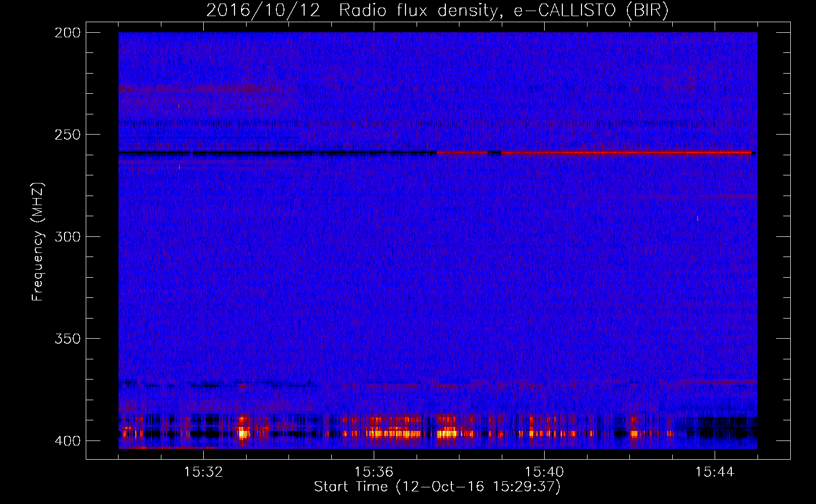Screen dimensions: 816x504
Task: Click the '300' frequency axis label
Action: pyautogui.click(x=67, y=236)
